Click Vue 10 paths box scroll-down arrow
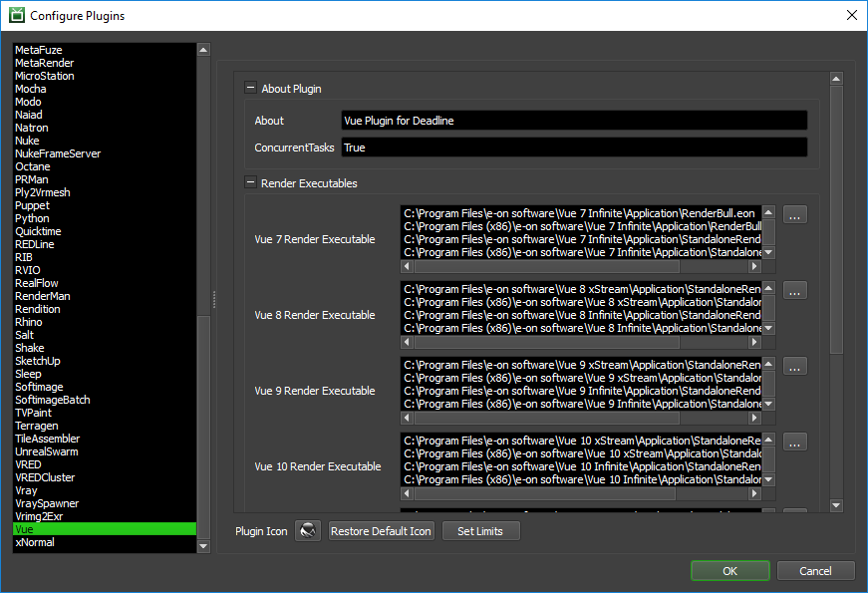Image resolution: width=868 pixels, height=593 pixels. point(768,479)
